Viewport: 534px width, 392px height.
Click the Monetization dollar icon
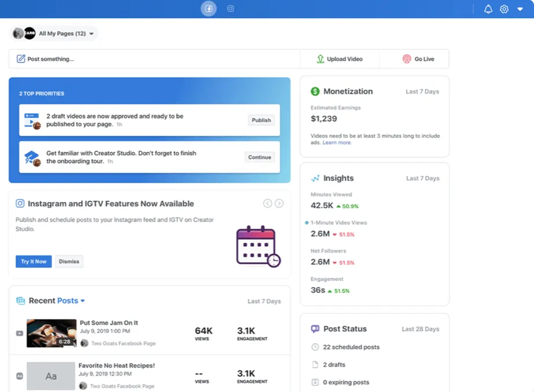[x=315, y=91]
